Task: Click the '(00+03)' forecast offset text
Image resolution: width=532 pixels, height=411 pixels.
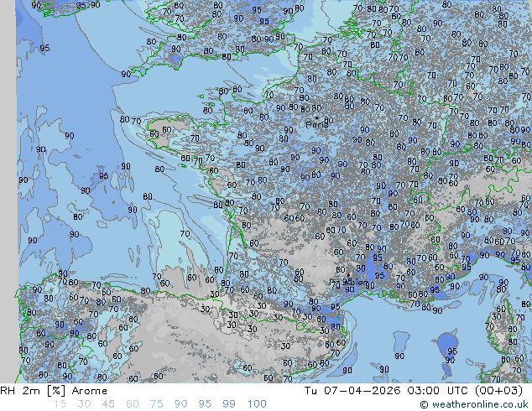Action: pos(500,391)
